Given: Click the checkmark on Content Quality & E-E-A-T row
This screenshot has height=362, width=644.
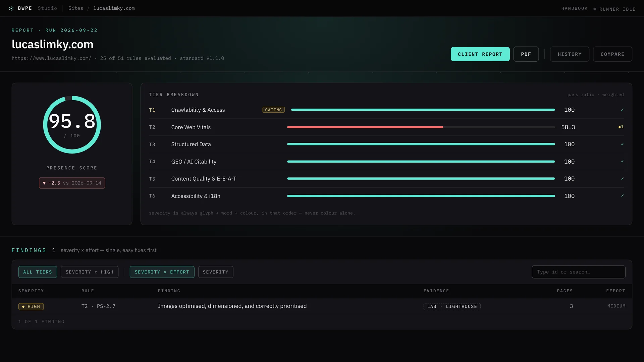Looking at the screenshot, I should point(622,179).
